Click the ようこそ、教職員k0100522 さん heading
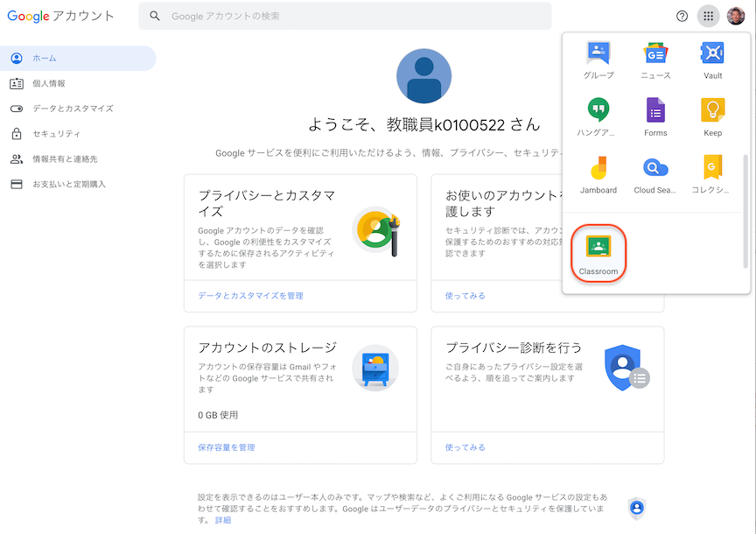756x534 pixels. [423, 124]
